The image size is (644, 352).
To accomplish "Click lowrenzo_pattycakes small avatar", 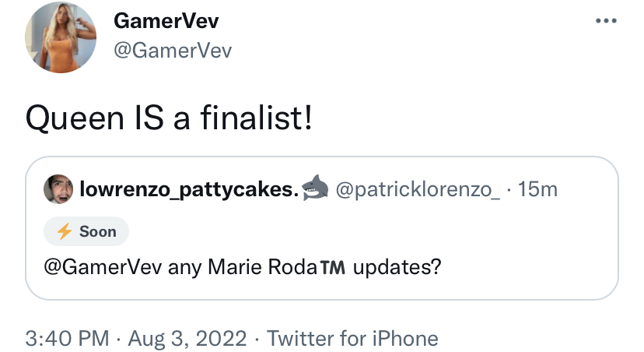I will 58,189.
